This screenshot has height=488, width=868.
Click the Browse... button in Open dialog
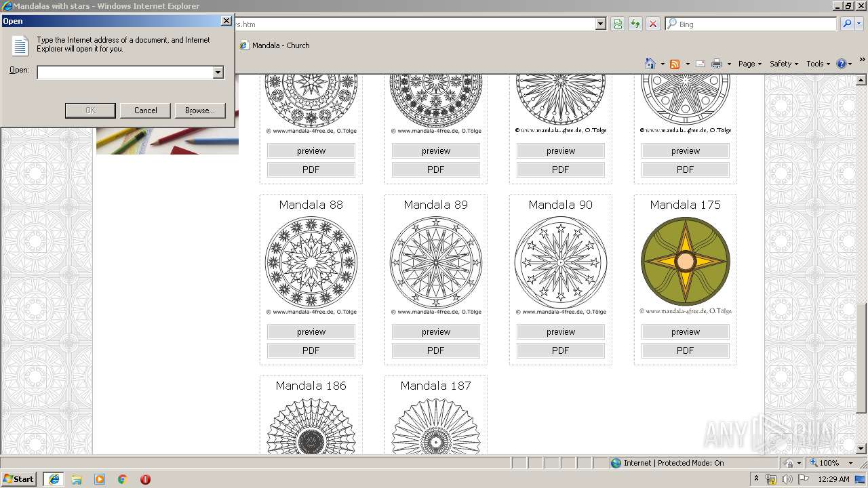(x=199, y=110)
